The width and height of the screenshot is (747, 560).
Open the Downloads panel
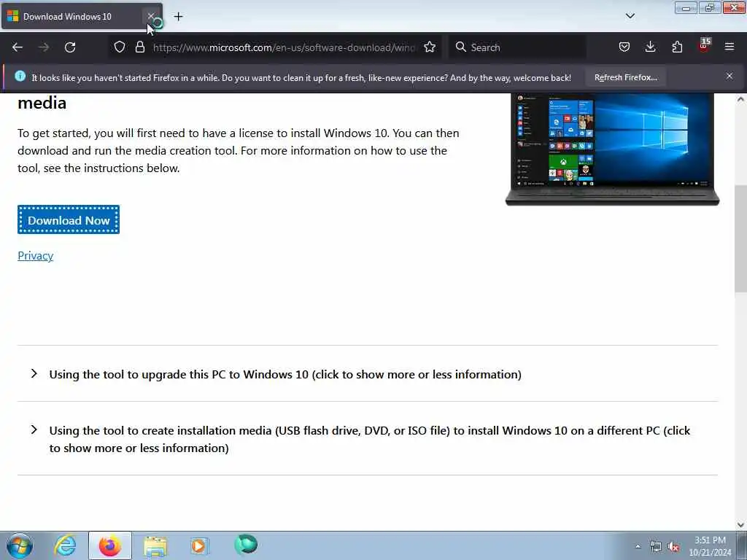650,47
